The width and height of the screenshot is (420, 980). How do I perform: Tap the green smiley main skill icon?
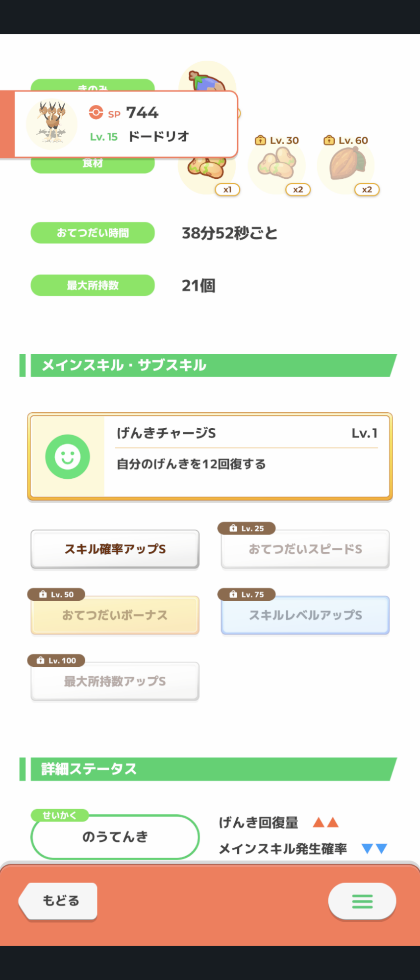point(68,457)
